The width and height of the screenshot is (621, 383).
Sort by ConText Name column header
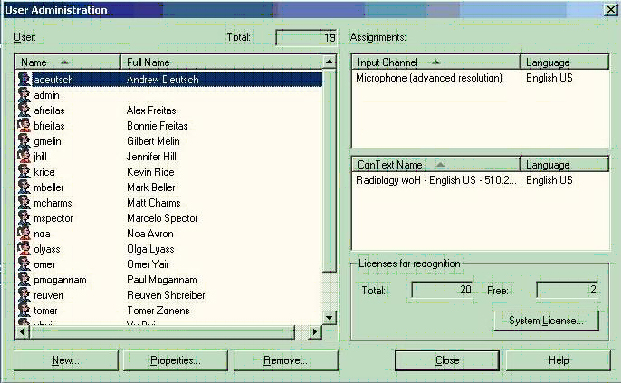[436, 164]
